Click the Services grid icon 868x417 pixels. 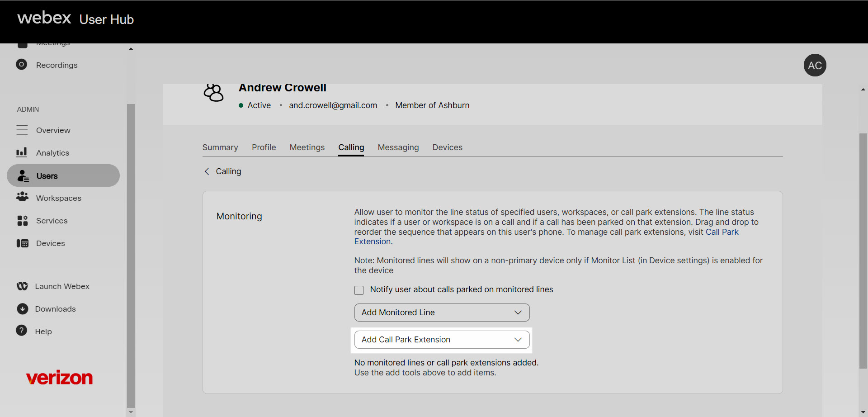pyautogui.click(x=22, y=221)
